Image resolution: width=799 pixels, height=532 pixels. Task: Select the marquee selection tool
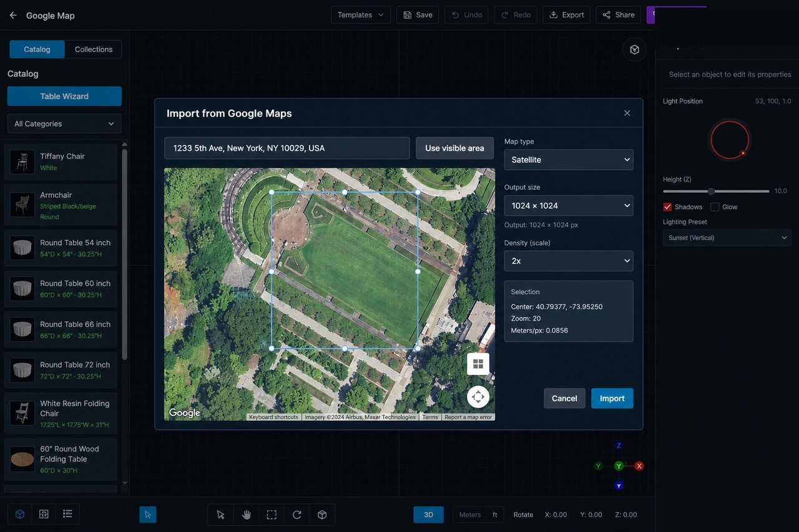tap(272, 515)
